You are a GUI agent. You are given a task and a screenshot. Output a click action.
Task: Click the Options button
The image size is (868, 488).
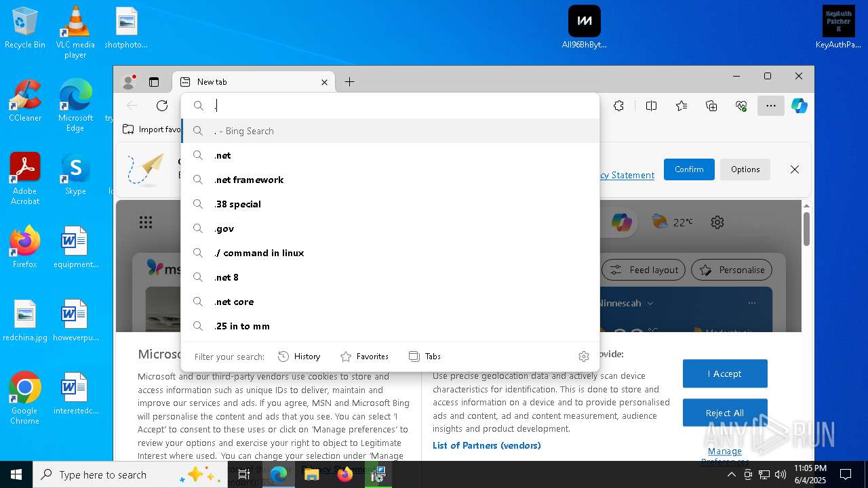pyautogui.click(x=745, y=169)
